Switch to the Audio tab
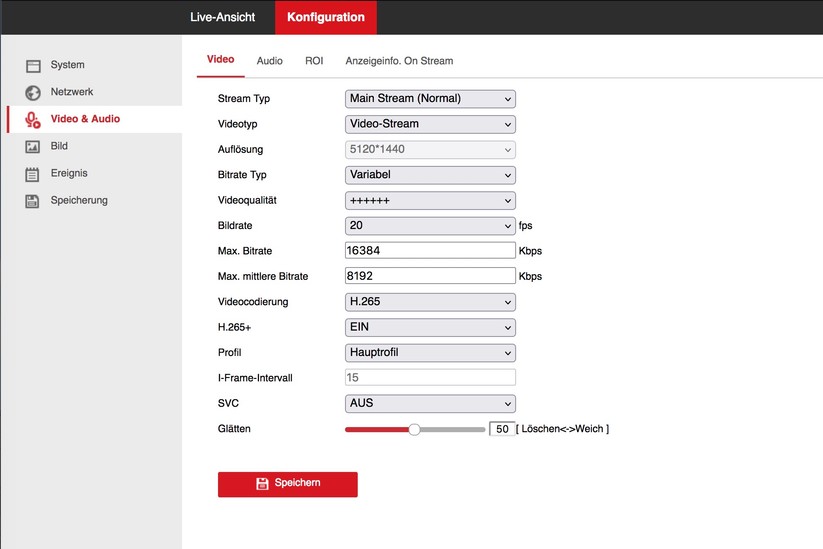 pyautogui.click(x=269, y=61)
